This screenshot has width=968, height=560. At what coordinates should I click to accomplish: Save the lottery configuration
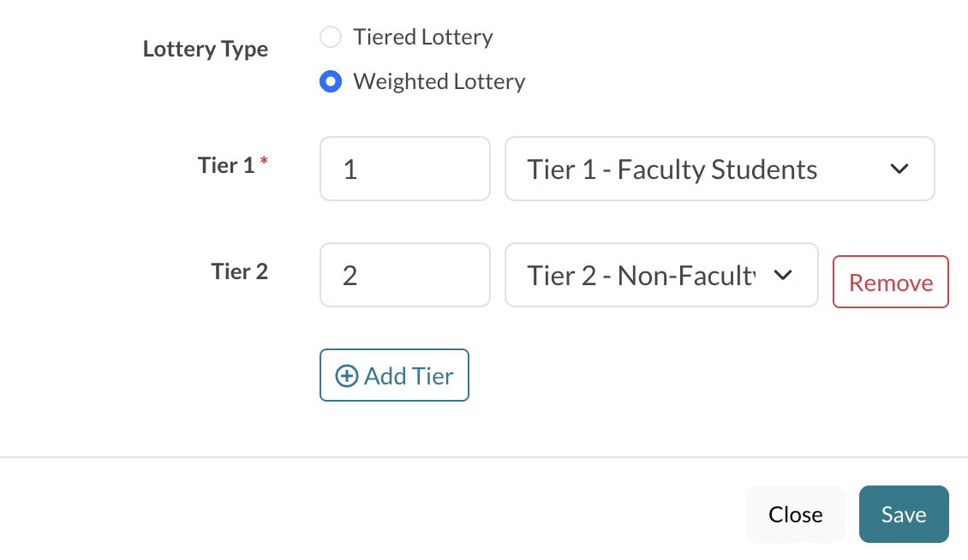(904, 514)
